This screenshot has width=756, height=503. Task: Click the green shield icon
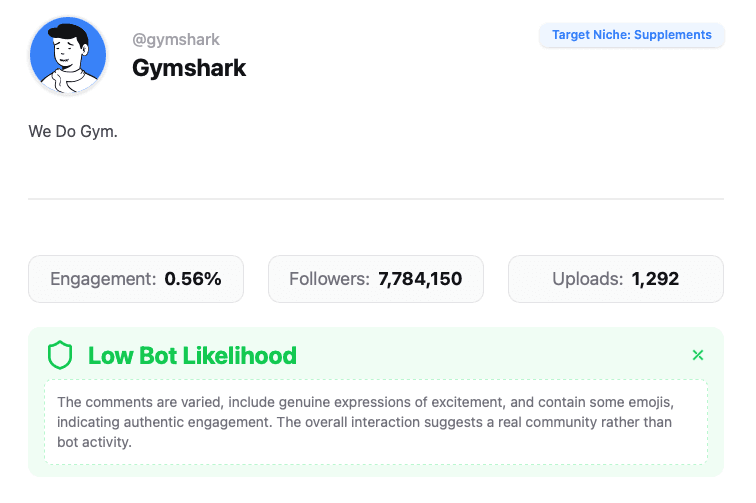[x=60, y=355]
